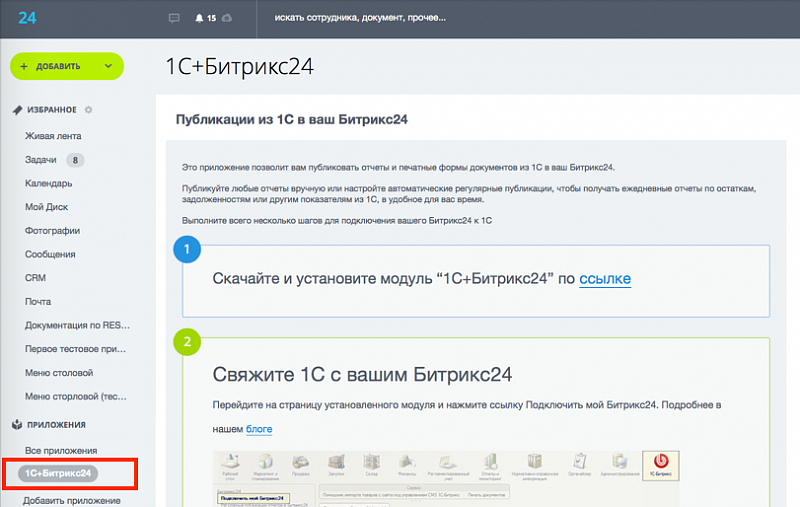Focus the search field for employees, documents

tap(360, 18)
